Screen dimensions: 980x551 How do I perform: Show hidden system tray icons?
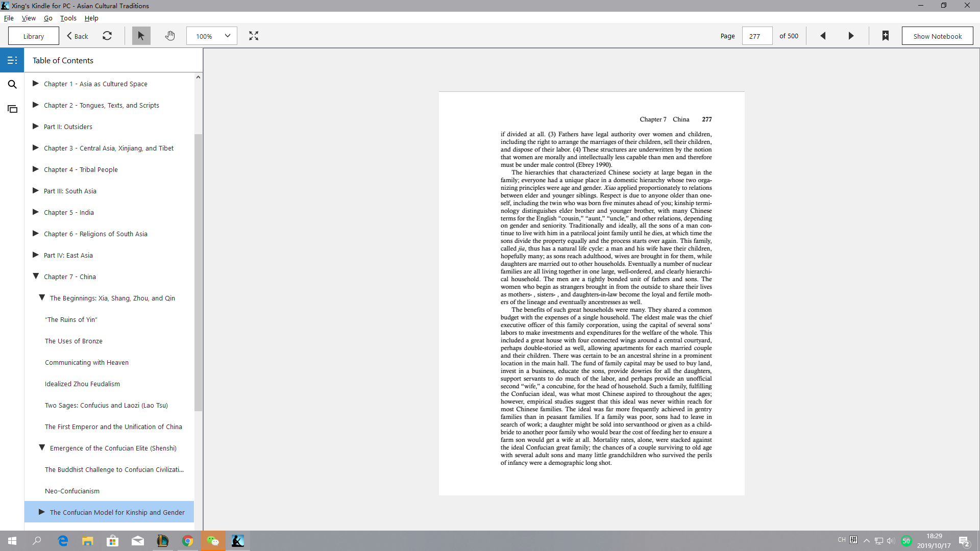pyautogui.click(x=867, y=541)
